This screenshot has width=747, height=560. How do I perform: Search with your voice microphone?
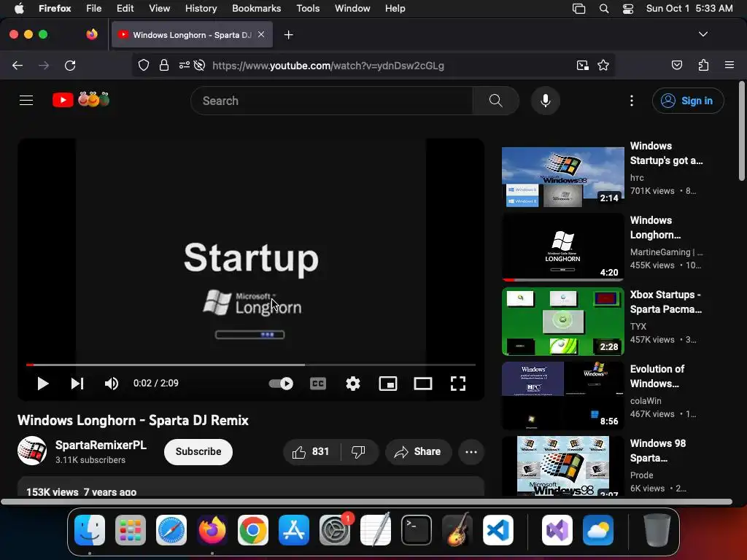point(546,101)
